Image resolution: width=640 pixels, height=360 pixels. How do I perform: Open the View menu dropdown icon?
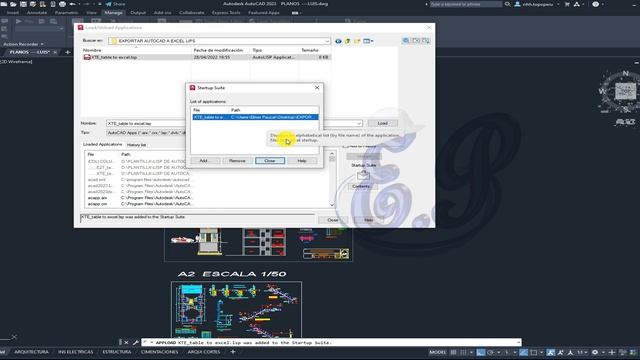click(368, 41)
